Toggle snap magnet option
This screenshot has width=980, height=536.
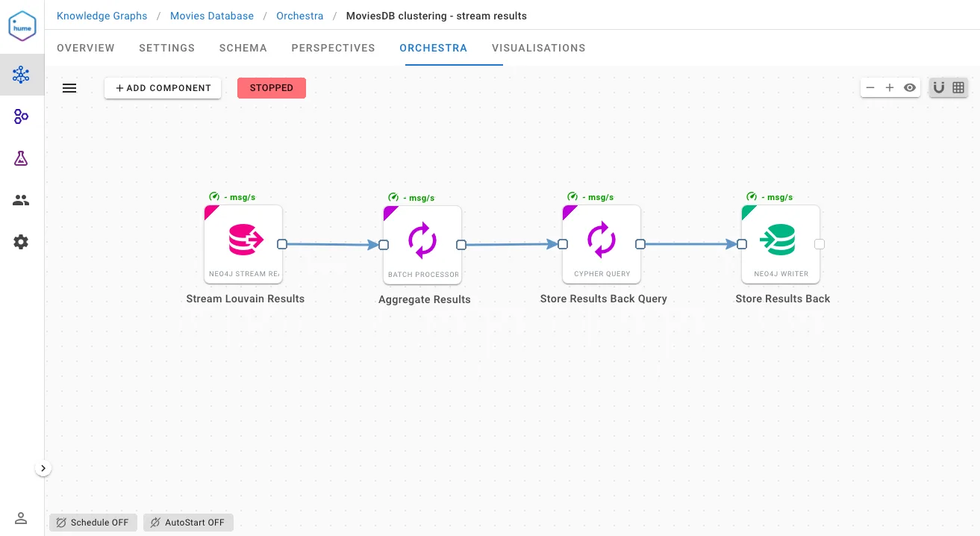coord(939,87)
